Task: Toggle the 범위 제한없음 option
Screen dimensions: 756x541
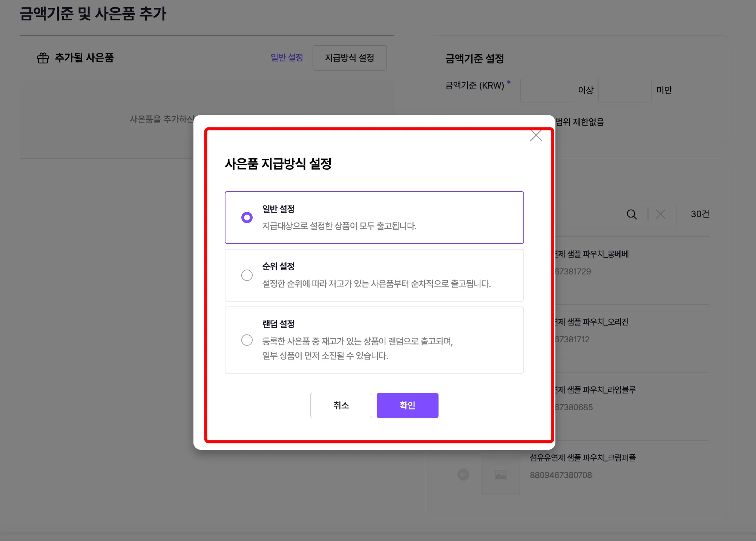Action: (580, 122)
